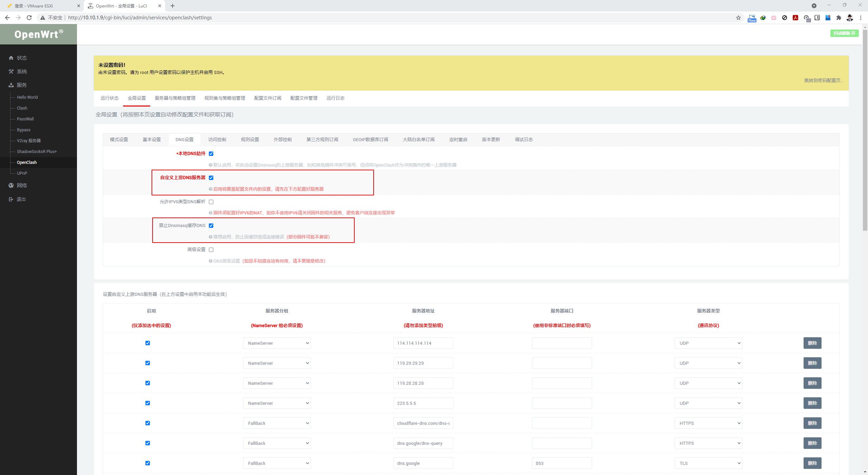Open the browser extensions puzzle icon
The image size is (868, 475).
pyautogui.click(x=839, y=18)
